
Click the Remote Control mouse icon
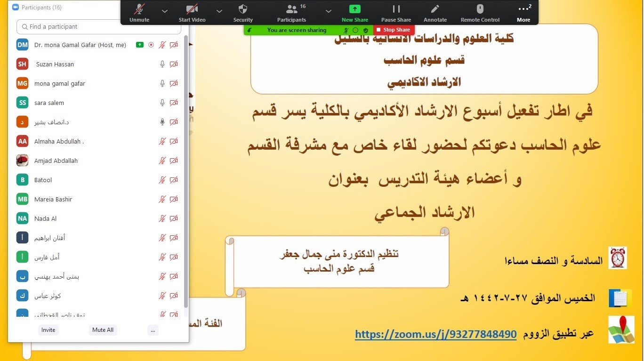click(x=480, y=9)
